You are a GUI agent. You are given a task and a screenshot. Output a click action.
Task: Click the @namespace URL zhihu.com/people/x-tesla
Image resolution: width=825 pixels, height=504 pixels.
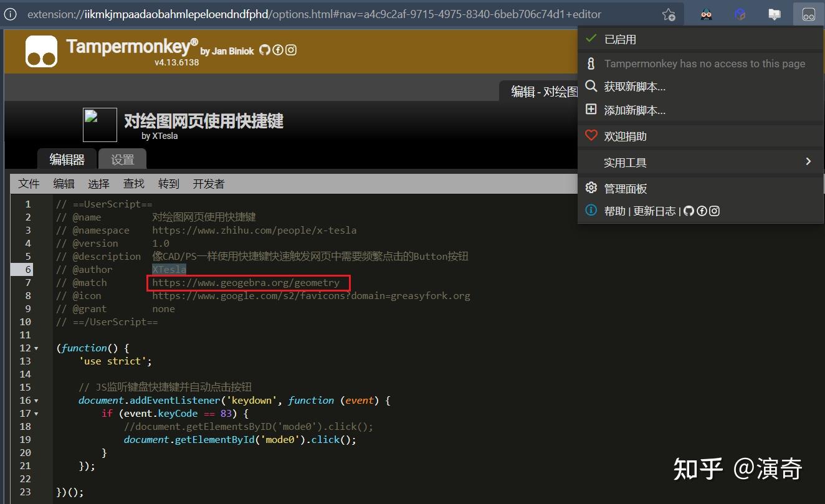[x=254, y=231]
